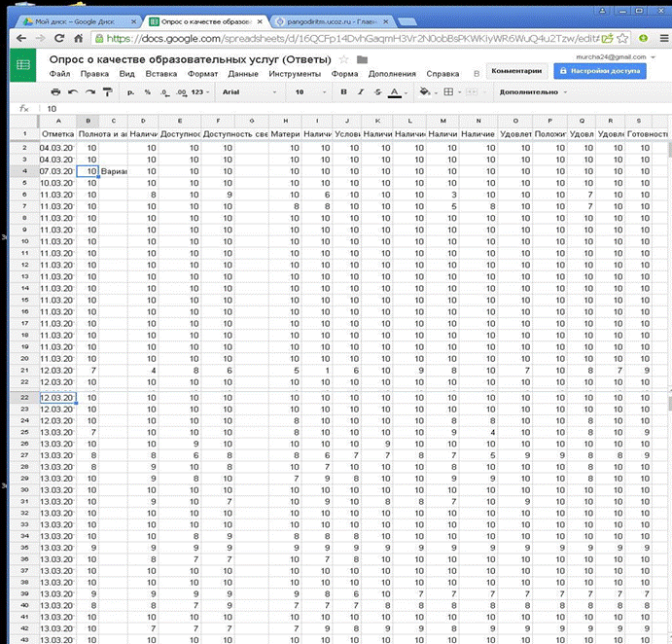Toggle strikethrough formatting

coord(377,91)
